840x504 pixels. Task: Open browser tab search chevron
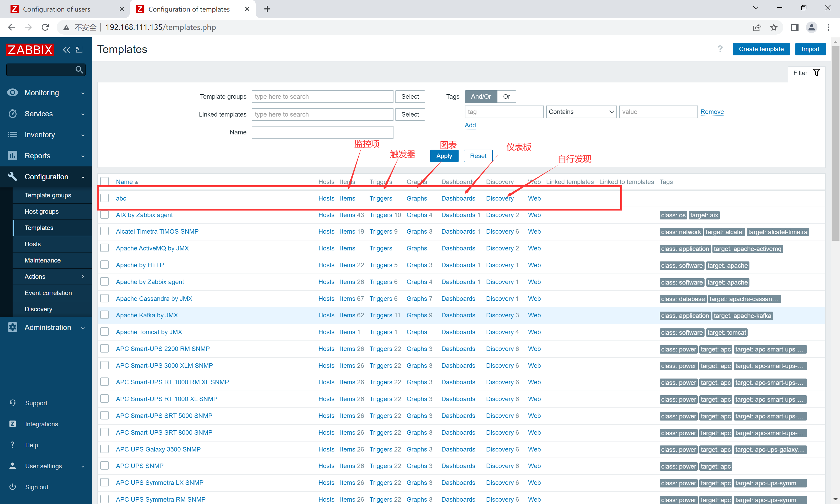pyautogui.click(x=755, y=8)
